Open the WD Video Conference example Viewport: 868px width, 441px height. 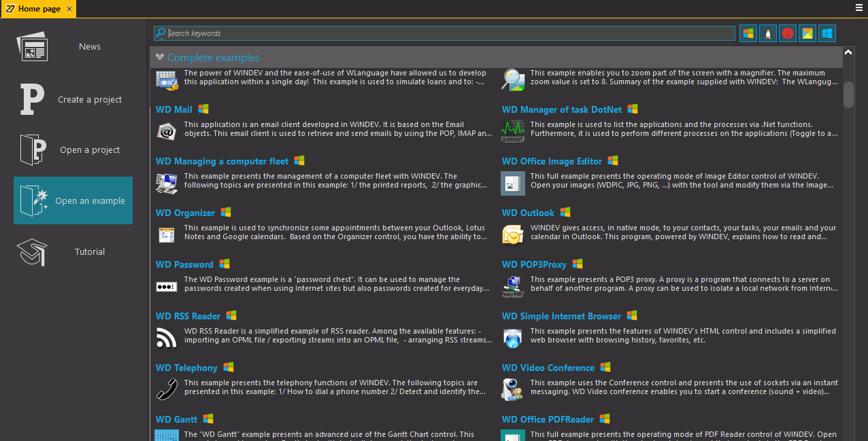[x=548, y=368]
